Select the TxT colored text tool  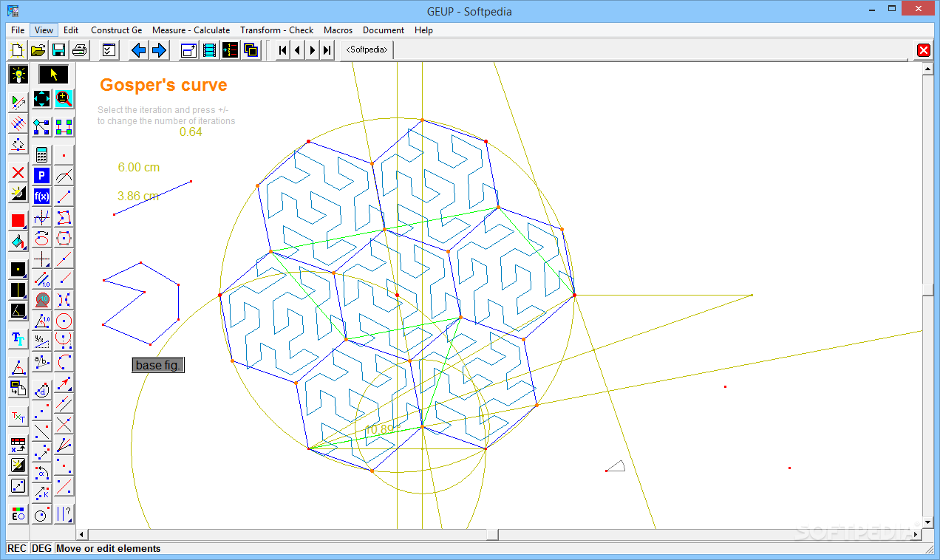click(18, 417)
